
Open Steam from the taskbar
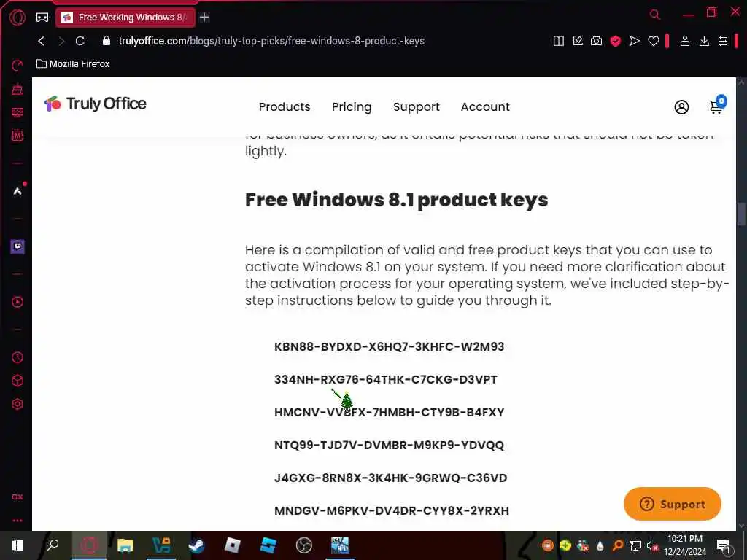click(x=196, y=545)
